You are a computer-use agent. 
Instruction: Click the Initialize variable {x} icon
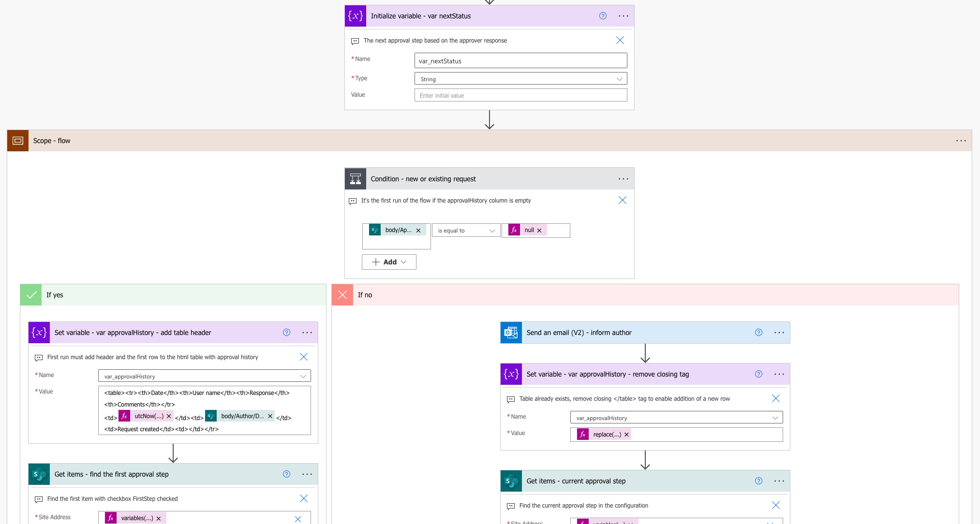pyautogui.click(x=356, y=16)
